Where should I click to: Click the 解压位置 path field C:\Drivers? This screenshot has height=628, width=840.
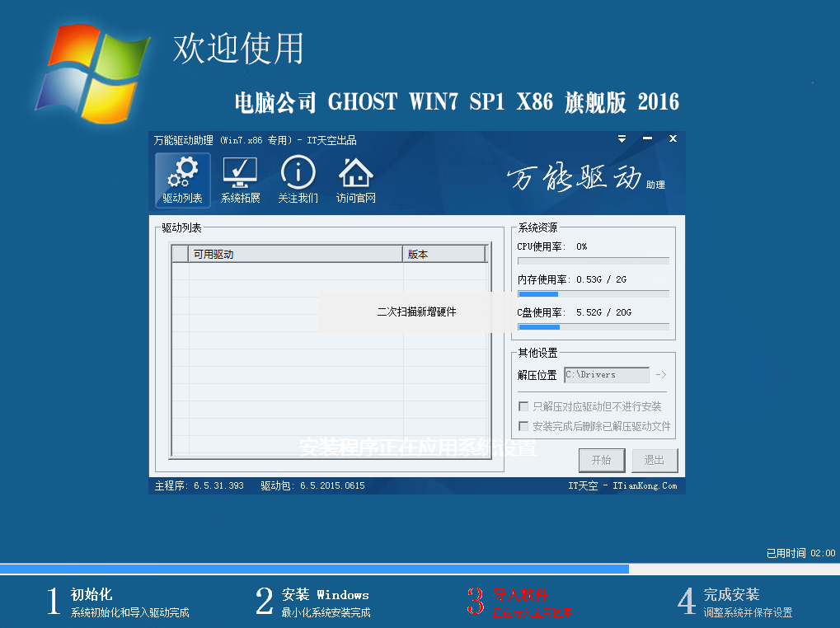(x=607, y=375)
